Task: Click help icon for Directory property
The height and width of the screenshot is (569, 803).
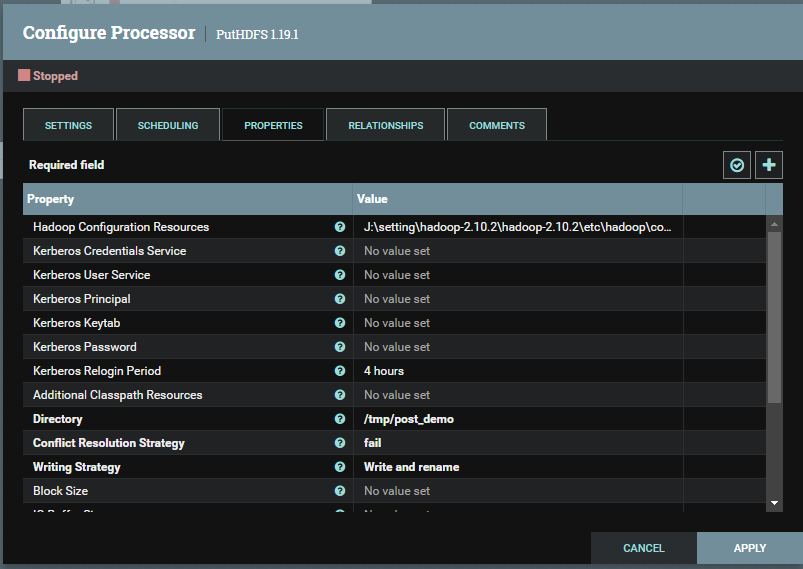Action: (x=340, y=419)
